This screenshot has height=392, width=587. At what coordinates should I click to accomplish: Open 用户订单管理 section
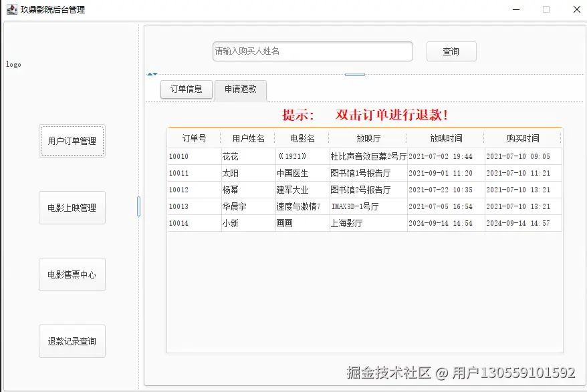pyautogui.click(x=72, y=141)
